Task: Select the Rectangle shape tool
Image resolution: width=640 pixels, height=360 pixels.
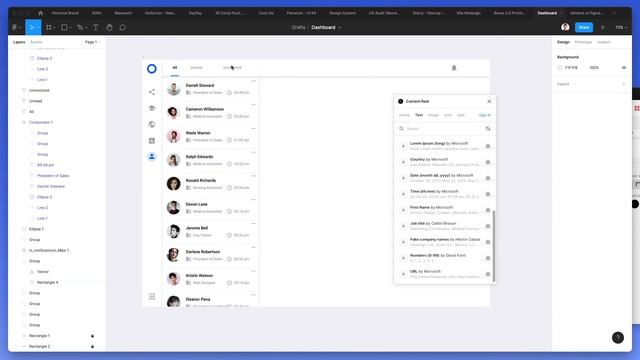Action: [64, 27]
